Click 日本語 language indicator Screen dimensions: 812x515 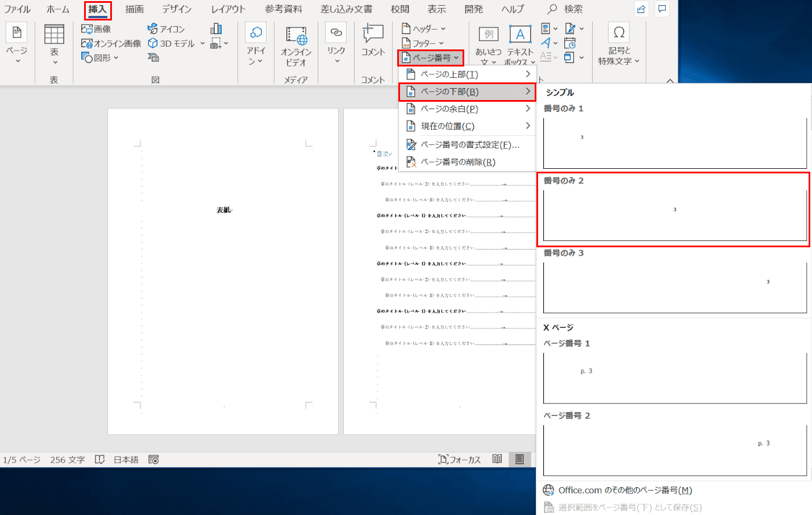[x=126, y=460]
